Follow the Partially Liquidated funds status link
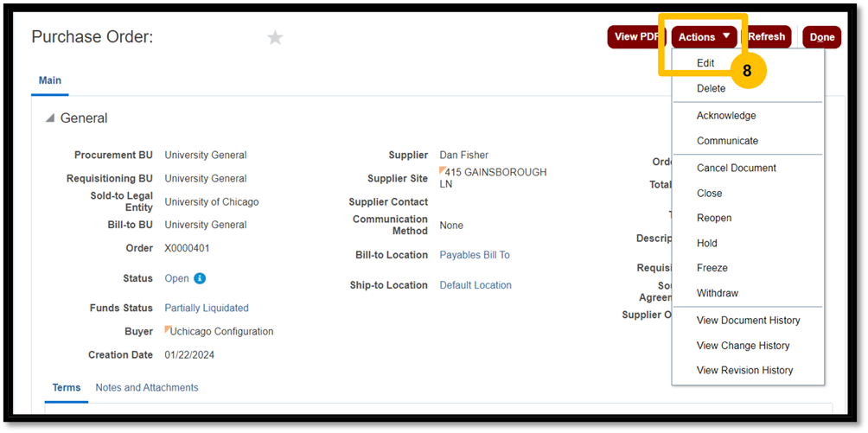This screenshot has height=433, width=868. [x=207, y=308]
